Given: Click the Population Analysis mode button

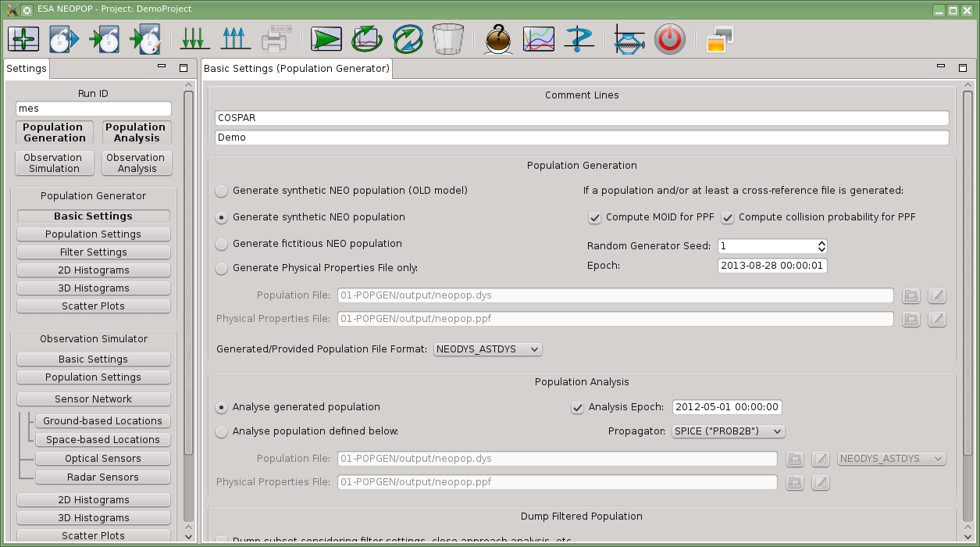Looking at the screenshot, I should (137, 133).
